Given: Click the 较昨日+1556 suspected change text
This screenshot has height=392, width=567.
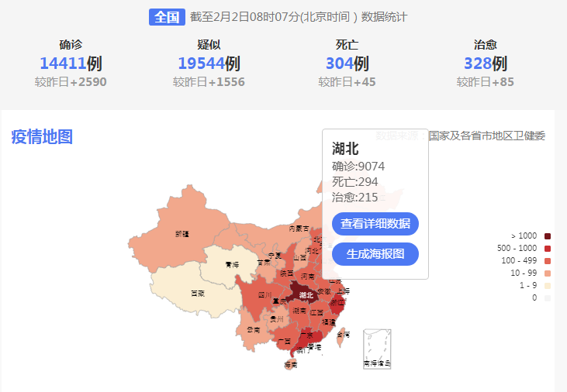Looking at the screenshot, I should pos(209,82).
